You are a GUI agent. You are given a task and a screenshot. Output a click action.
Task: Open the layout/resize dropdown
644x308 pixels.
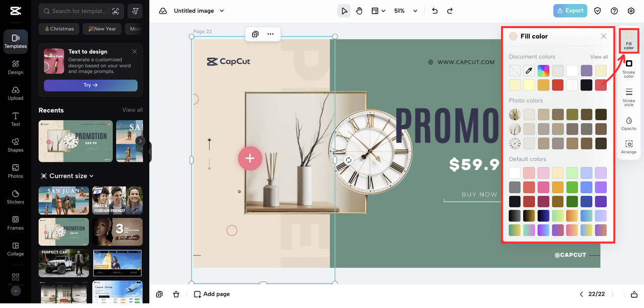pos(378,11)
